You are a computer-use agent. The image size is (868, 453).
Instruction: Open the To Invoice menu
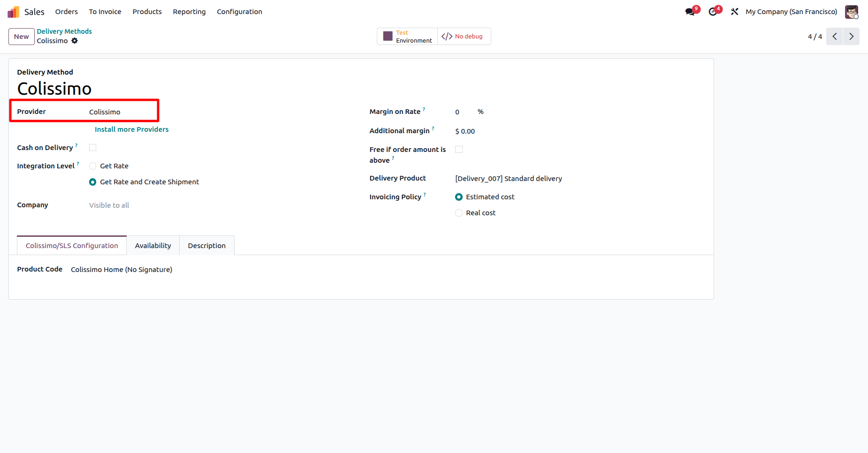(x=105, y=12)
